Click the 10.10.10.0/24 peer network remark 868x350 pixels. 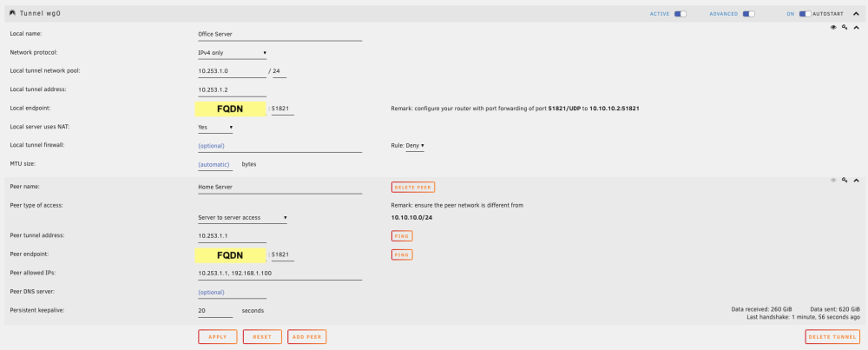click(x=411, y=218)
